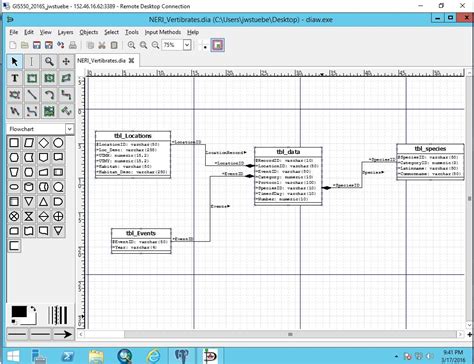
Task: Pick the flowchart diamond decision shape
Action: pos(44,143)
